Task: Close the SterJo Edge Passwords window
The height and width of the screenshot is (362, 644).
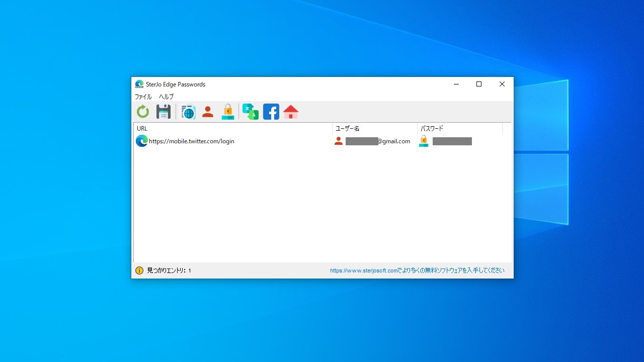Action: (x=502, y=84)
